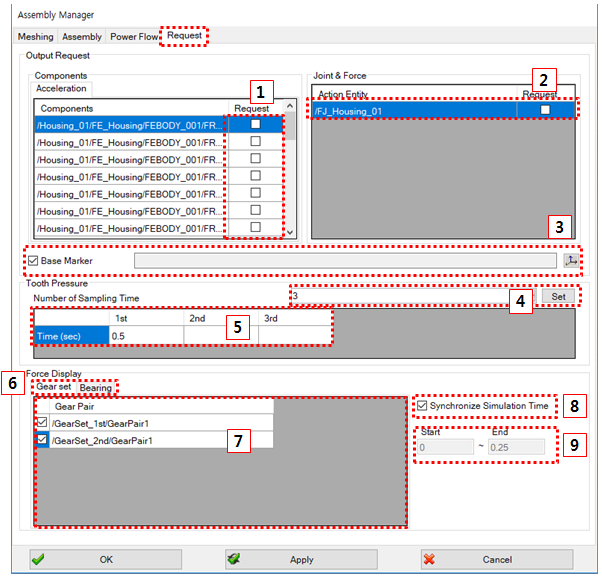The height and width of the screenshot is (580, 602).
Task: Click the Gear Pair column header
Action: [x=161, y=406]
